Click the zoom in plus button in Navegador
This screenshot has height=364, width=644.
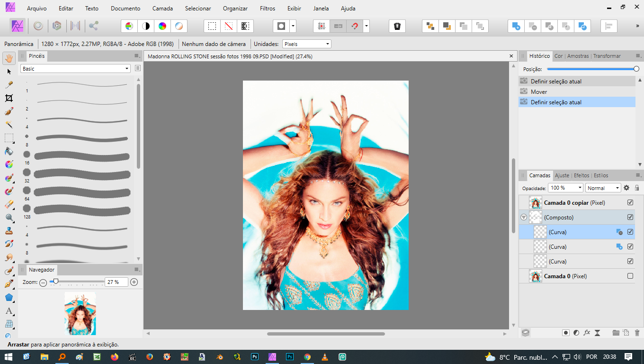(134, 282)
